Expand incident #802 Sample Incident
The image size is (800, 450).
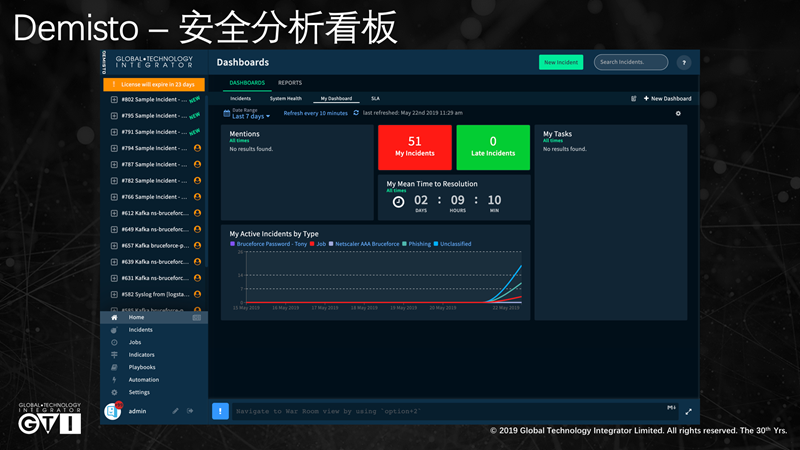(x=114, y=99)
